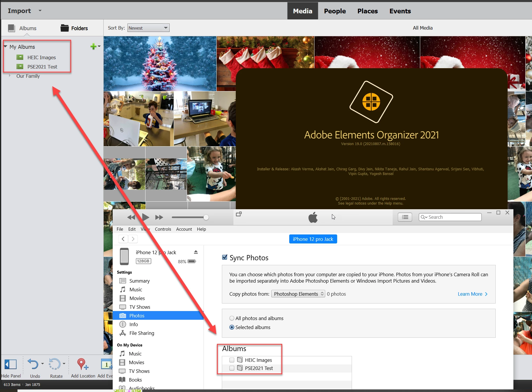Click iTunes Search field
This screenshot has height=392, width=532.
click(450, 217)
